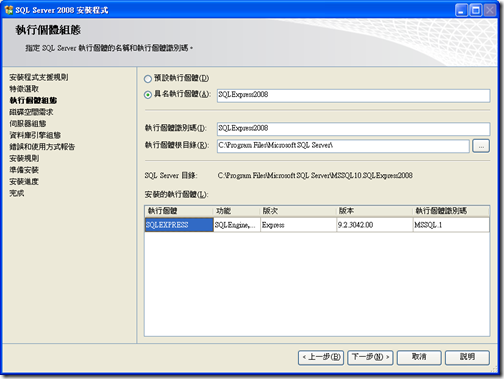
Task: Click the 下一步 next button
Action: pyautogui.click(x=370, y=357)
